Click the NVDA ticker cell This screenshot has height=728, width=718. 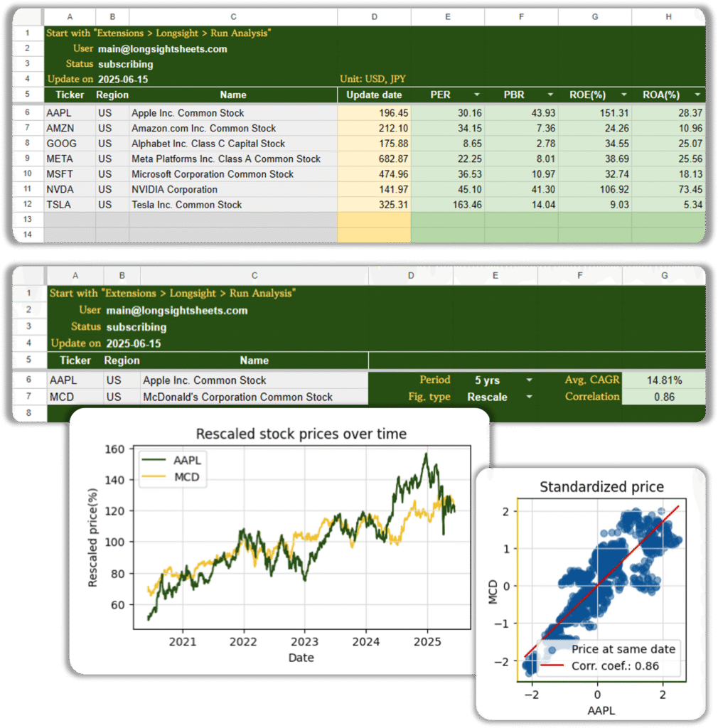[x=70, y=189]
